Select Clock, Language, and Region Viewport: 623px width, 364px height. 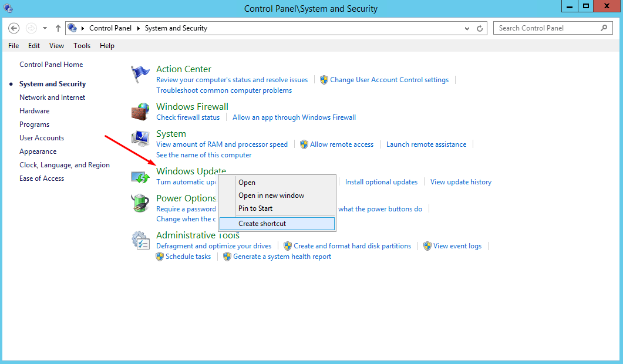[x=65, y=165]
